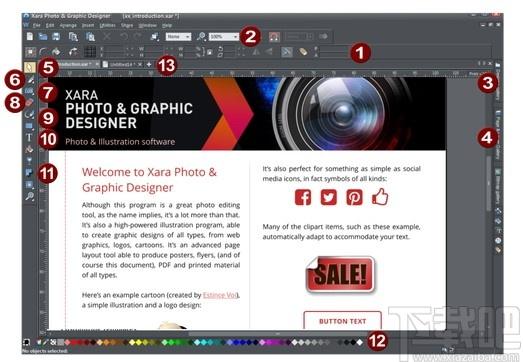The height and width of the screenshot is (362, 523).
Task: Click the BUTTON TEXT button on page
Action: click(343, 321)
